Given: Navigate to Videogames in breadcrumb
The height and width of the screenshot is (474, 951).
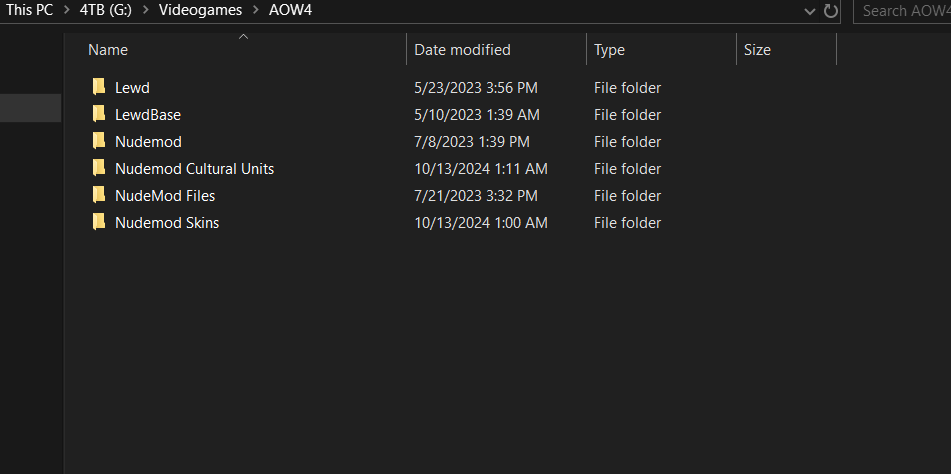Looking at the screenshot, I should pos(200,10).
